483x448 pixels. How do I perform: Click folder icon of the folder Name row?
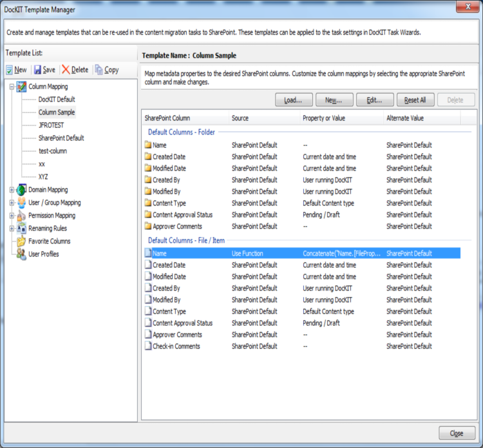pyautogui.click(x=148, y=145)
